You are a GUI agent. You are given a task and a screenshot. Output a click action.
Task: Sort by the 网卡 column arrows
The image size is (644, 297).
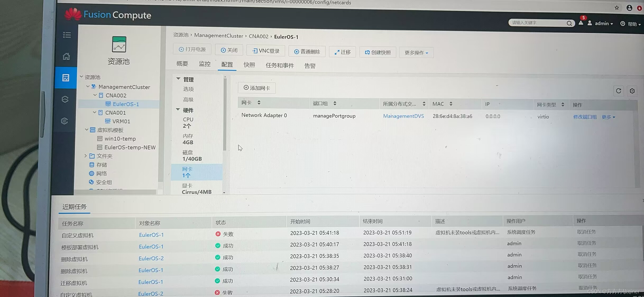coord(259,103)
